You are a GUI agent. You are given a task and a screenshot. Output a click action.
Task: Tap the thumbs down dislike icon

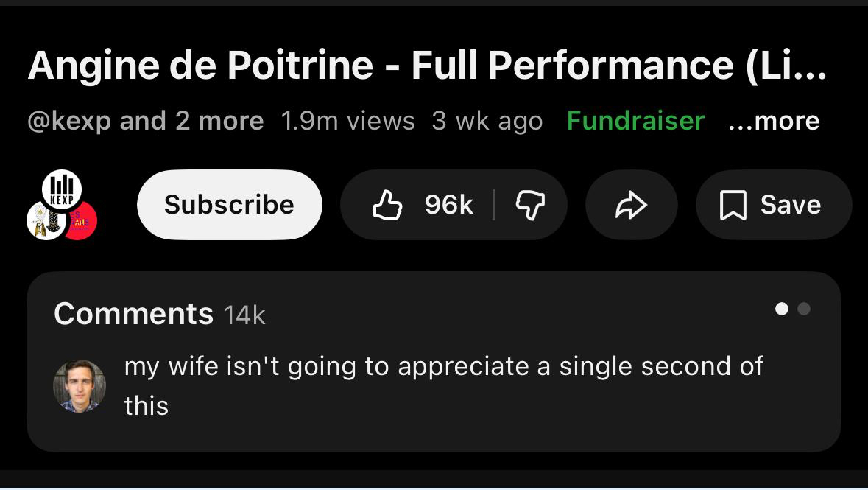point(530,205)
